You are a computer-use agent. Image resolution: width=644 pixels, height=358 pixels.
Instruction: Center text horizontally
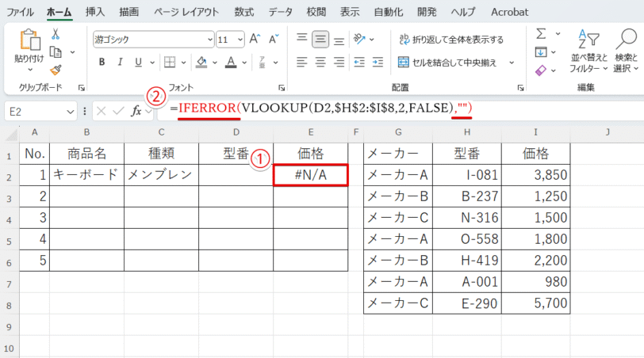coord(320,63)
